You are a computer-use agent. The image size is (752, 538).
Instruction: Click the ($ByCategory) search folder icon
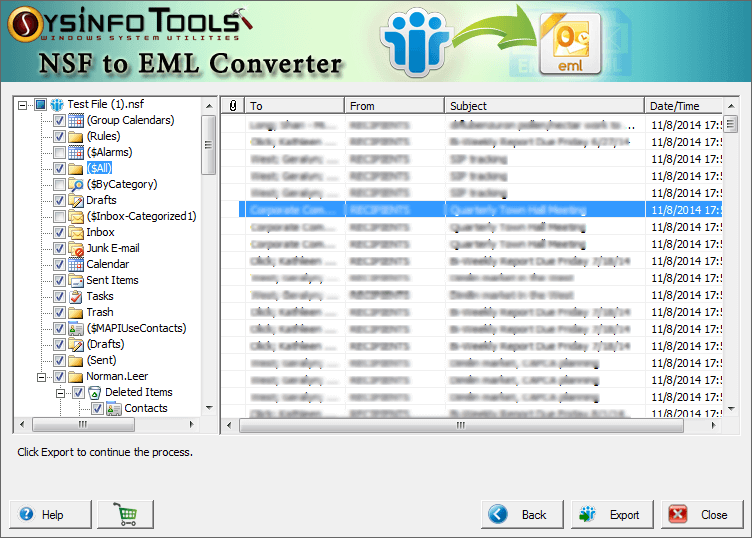click(x=76, y=184)
